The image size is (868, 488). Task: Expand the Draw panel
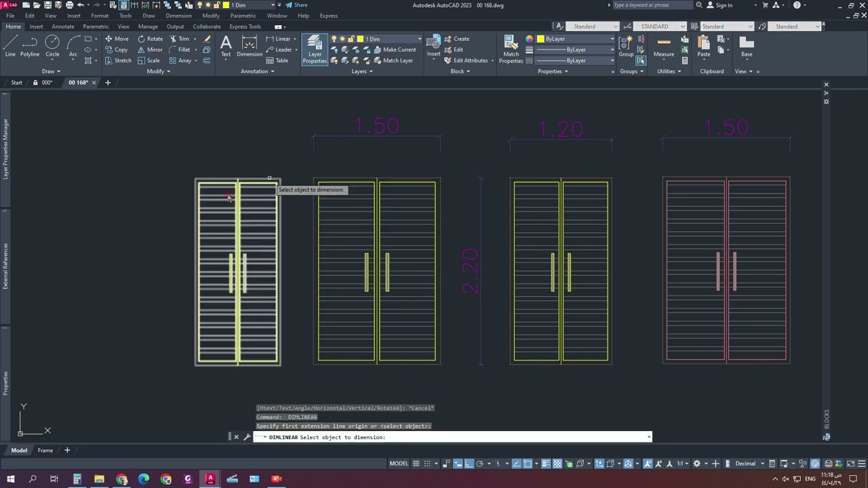click(x=51, y=71)
